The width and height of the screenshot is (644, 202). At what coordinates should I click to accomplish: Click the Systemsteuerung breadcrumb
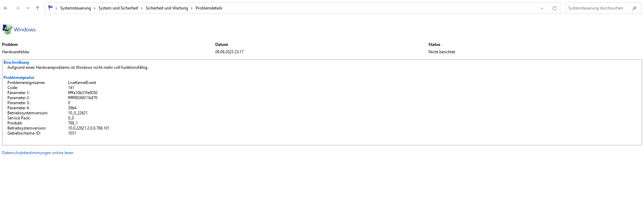click(x=75, y=8)
